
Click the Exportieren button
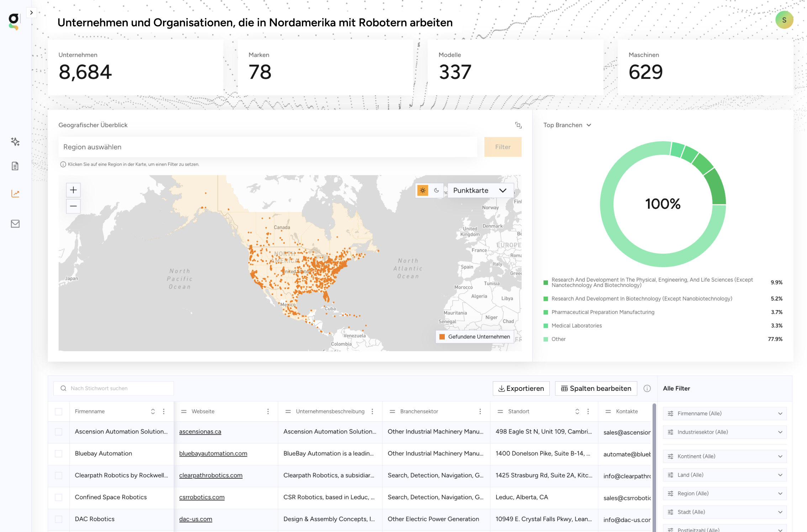pos(521,388)
